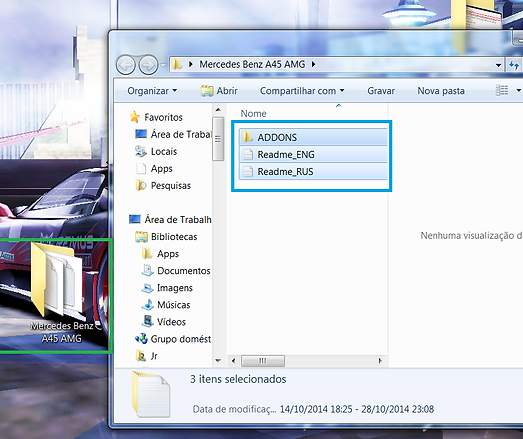Select the ADDONS folder
This screenshot has width=523, height=439.
tap(313, 137)
